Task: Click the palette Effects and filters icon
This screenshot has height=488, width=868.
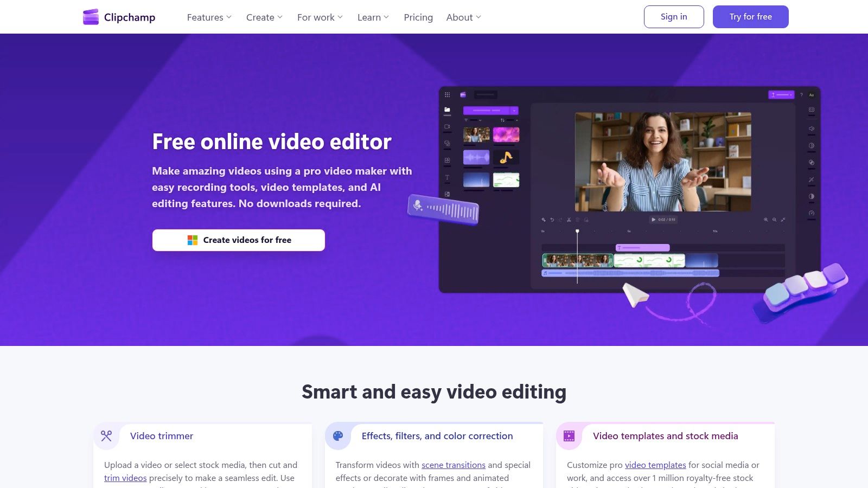Action: point(338,436)
